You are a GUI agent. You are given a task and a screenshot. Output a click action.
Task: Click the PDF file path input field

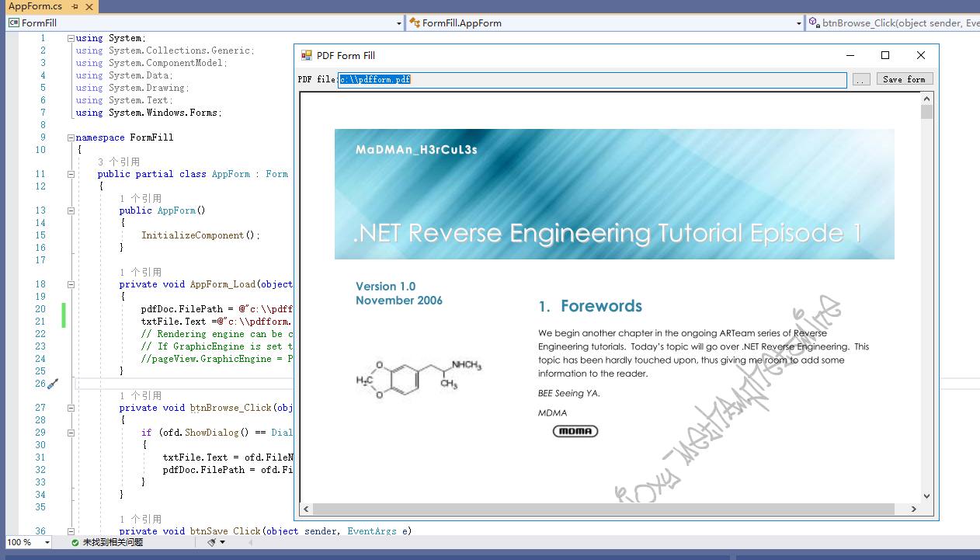pyautogui.click(x=544, y=78)
